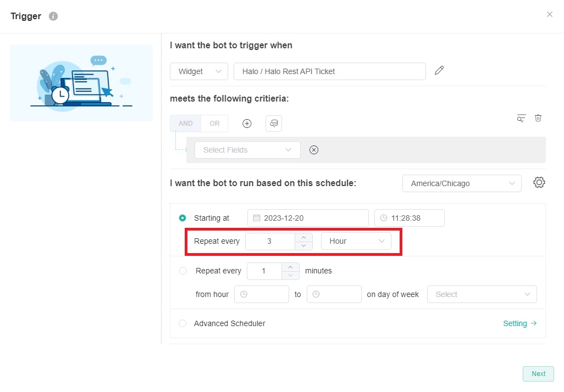Click the add criteria group icon
This screenshot has height=392, width=564.
point(274,124)
